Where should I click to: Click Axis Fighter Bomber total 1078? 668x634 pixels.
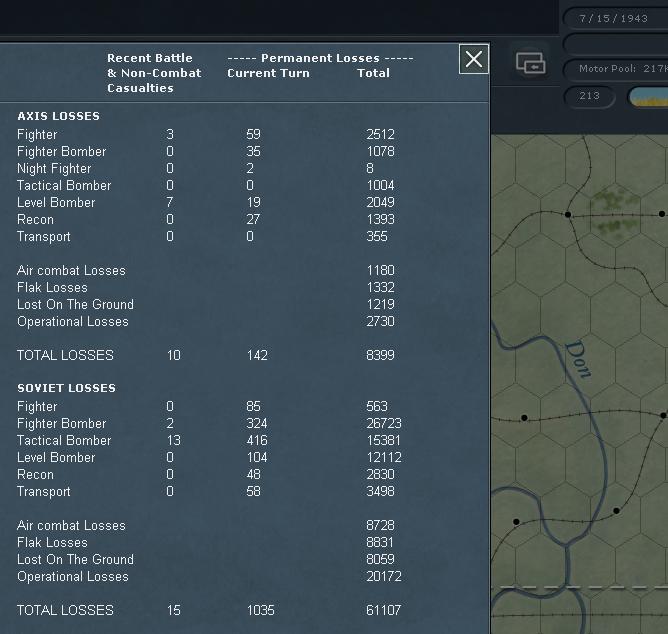pyautogui.click(x=380, y=151)
